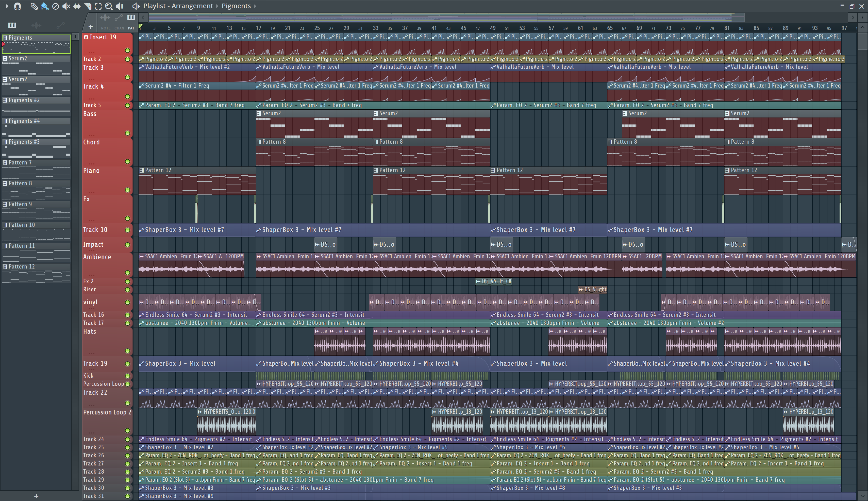Select the Paint brush tool

tap(45, 6)
